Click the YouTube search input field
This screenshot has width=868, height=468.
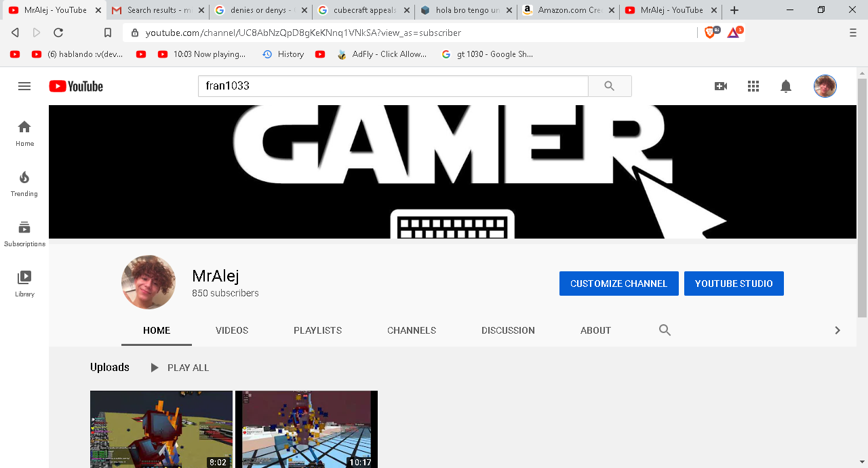[x=393, y=86]
